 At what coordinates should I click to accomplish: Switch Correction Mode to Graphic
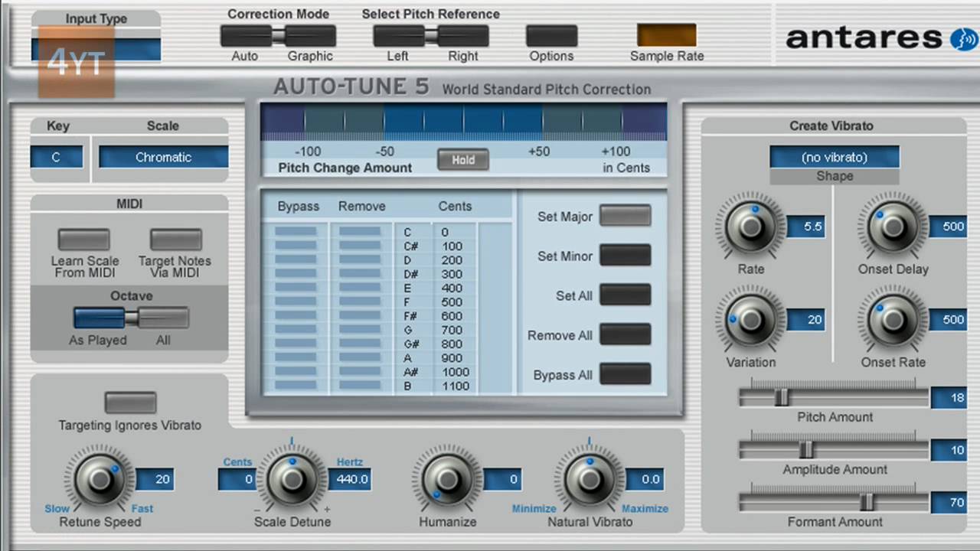[310, 35]
